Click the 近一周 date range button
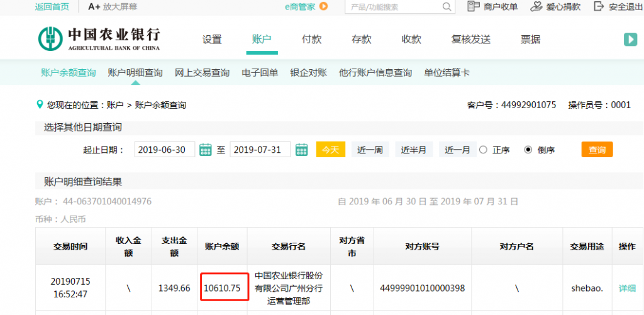The image size is (644, 315). tap(370, 150)
